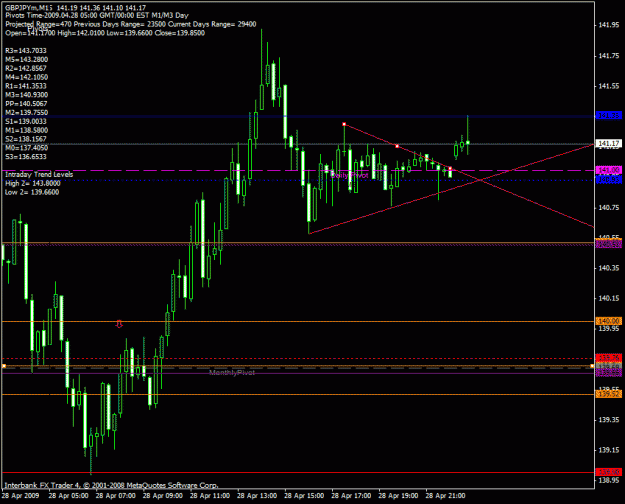Click the white 141.17 current price tag
625x504 pixels.
(609, 143)
